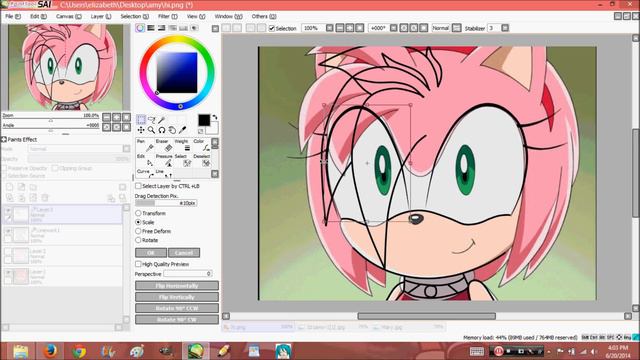The width and height of the screenshot is (640, 360).
Task: Collapse the Paints Effect section
Action: (4, 140)
